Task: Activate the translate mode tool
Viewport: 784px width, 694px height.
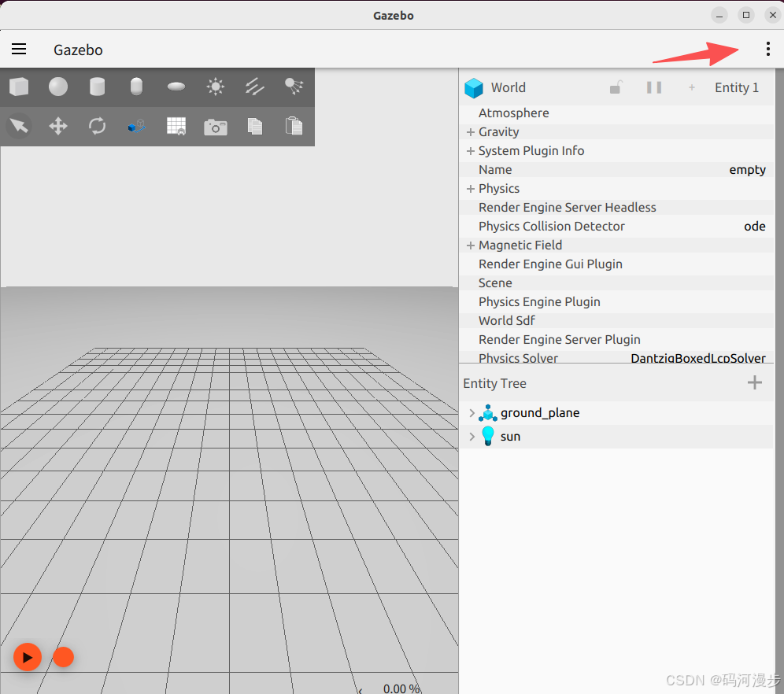Action: point(58,126)
